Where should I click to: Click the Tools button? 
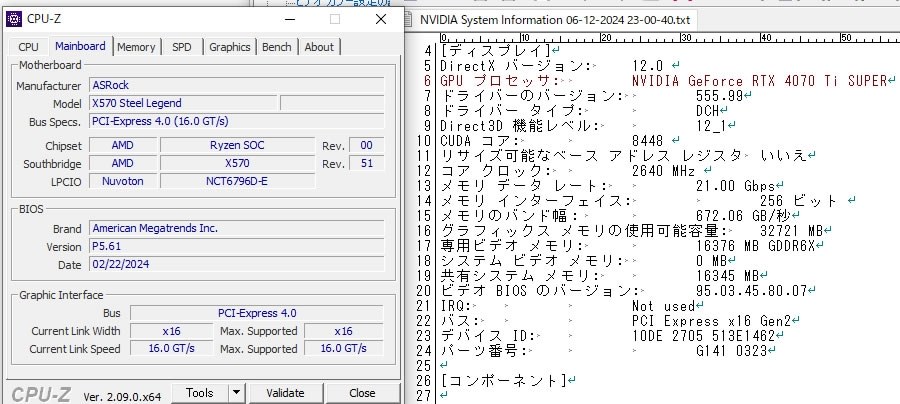tap(199, 393)
